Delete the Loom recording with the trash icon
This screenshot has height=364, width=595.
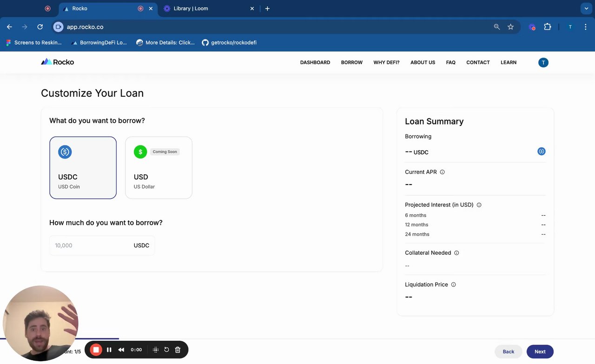(x=178, y=350)
